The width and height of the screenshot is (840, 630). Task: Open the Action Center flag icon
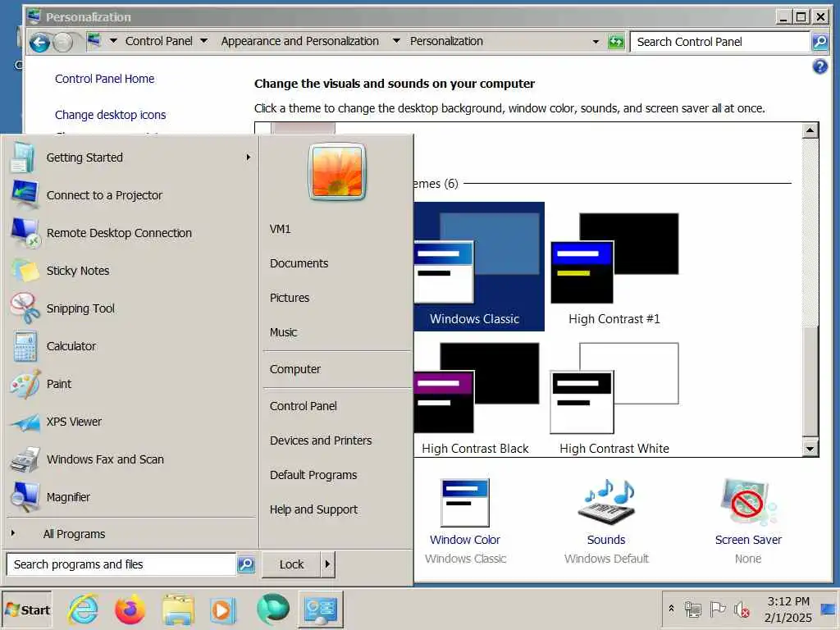(717, 609)
